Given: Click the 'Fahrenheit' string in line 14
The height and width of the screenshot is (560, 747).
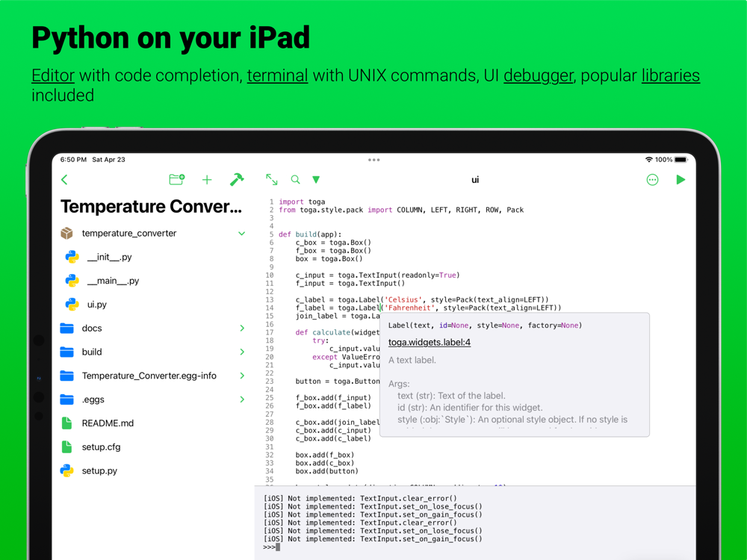Looking at the screenshot, I should coord(409,308).
